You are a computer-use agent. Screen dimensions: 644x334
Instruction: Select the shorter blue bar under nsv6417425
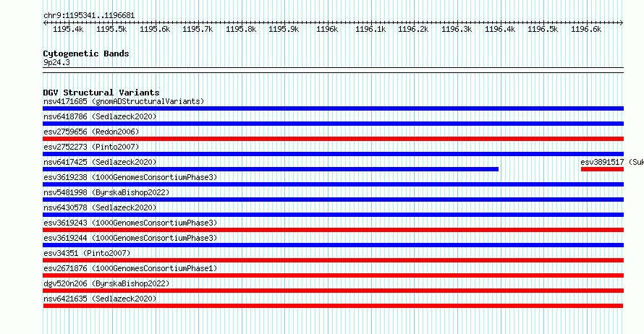coord(271,169)
